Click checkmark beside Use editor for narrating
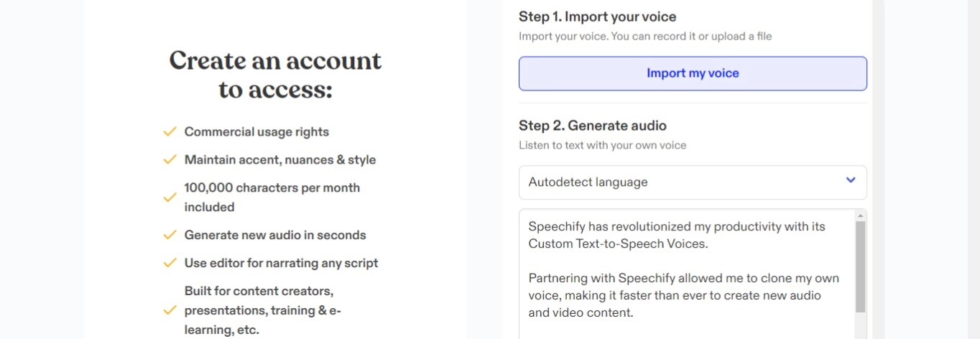 (x=170, y=263)
